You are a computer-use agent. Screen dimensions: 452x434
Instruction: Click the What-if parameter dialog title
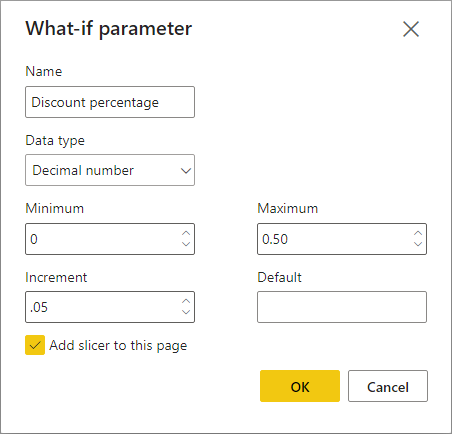109,29
